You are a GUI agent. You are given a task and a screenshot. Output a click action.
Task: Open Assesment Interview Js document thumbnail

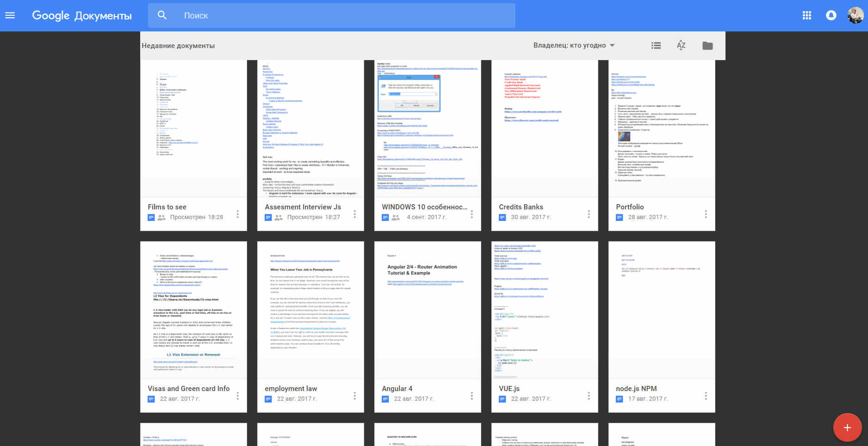(x=310, y=128)
